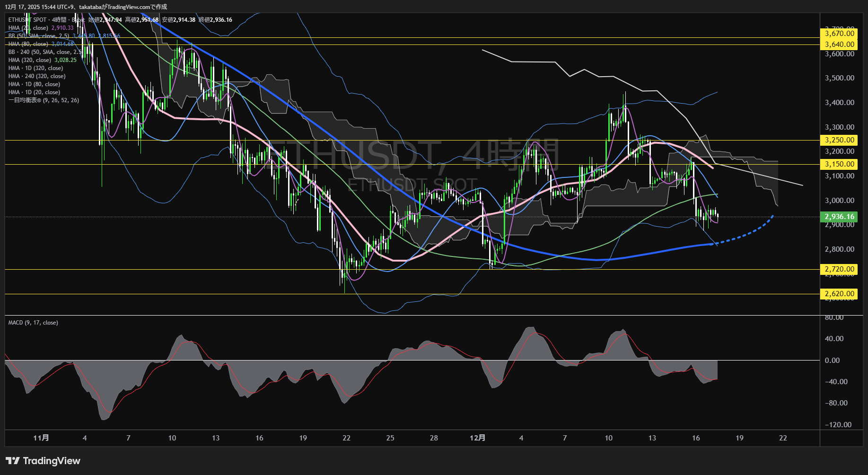Click the 11月 label on time axis
Viewport: 868px width, 475px height.
tap(41, 438)
